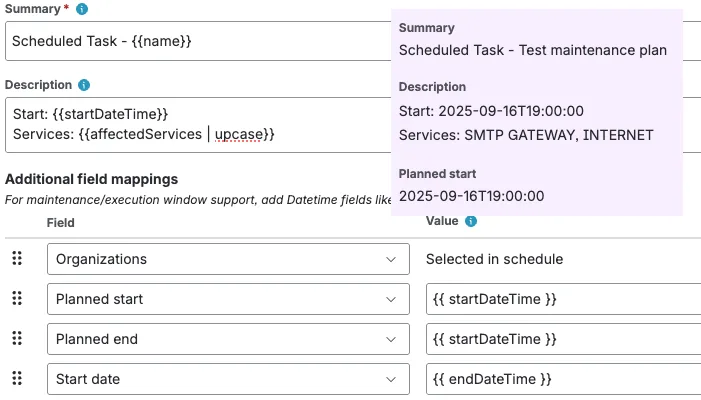
Task: Focus the Description template text area
Action: [198, 124]
